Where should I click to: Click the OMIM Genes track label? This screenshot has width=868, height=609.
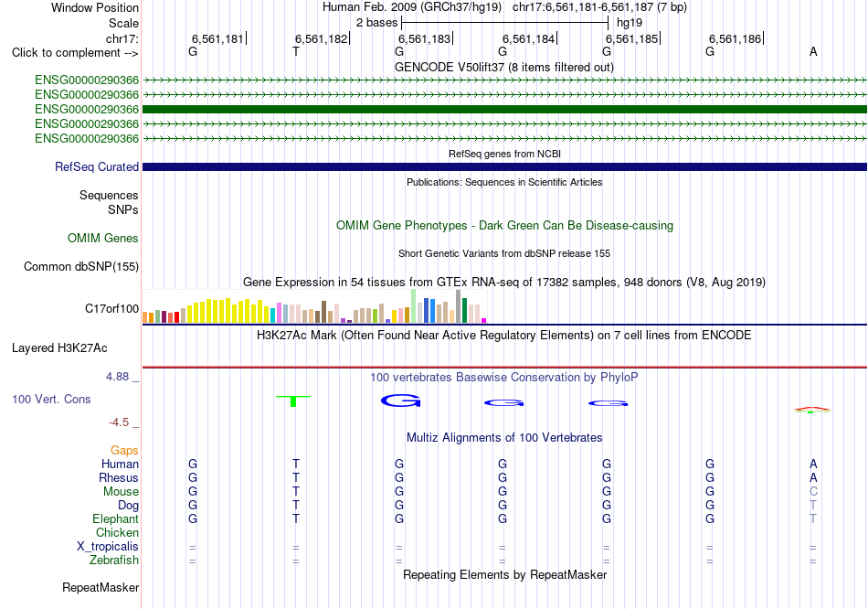103,239
